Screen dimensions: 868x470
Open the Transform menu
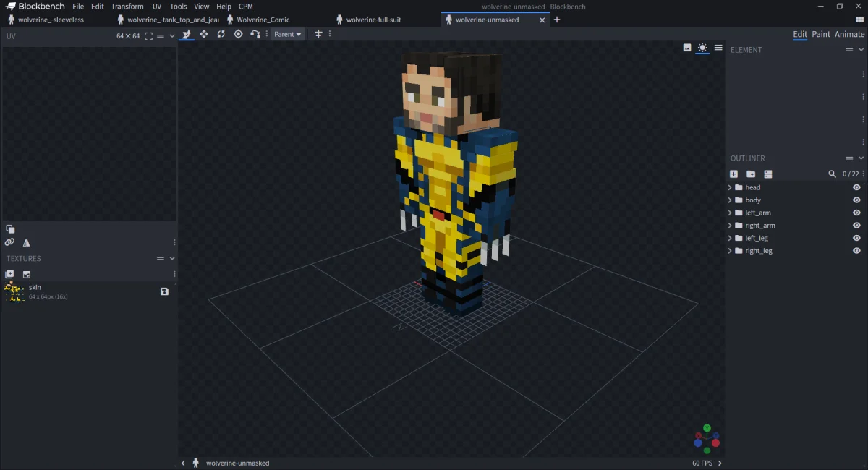tap(127, 7)
